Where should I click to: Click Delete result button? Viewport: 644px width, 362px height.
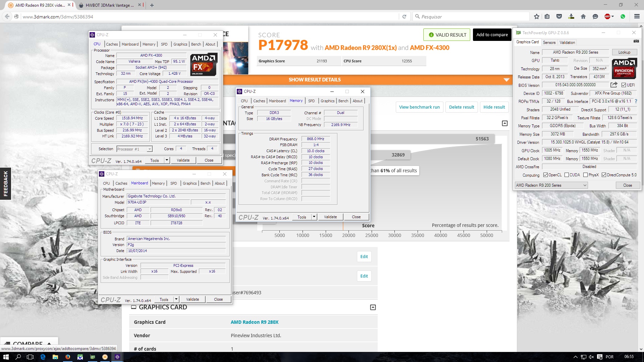(x=462, y=107)
